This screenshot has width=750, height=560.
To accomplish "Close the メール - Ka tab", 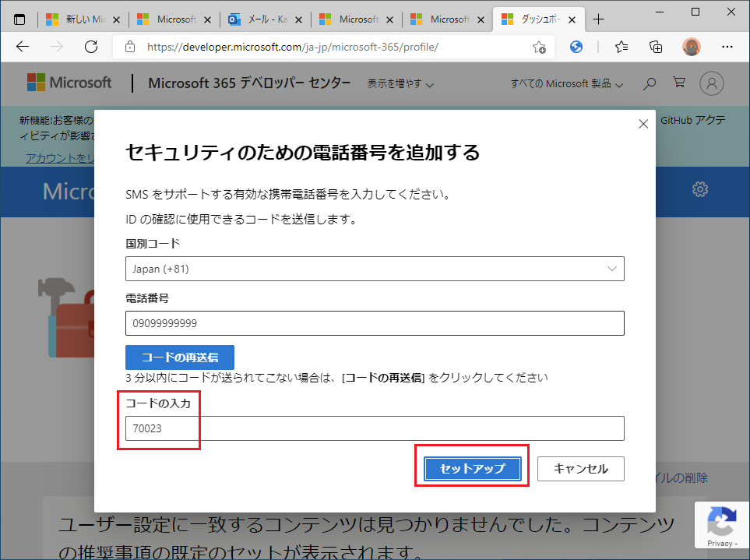I will point(298,20).
